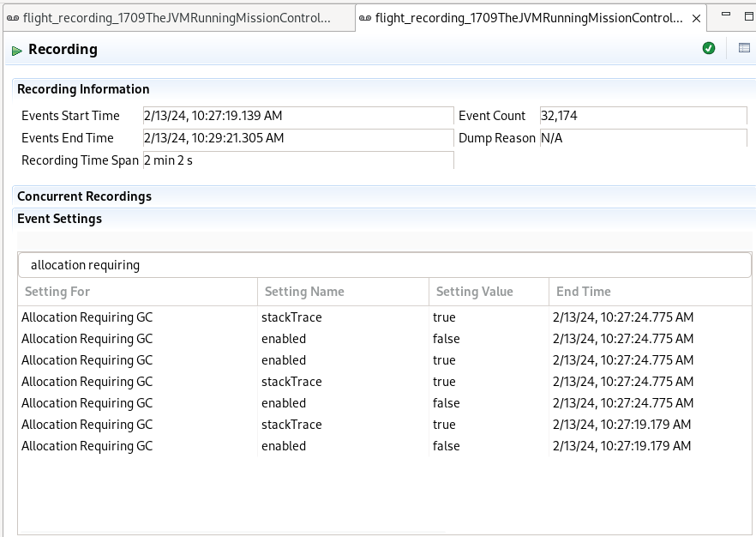Click the tape icon on the active tab
The image size is (756, 537).
365,18
